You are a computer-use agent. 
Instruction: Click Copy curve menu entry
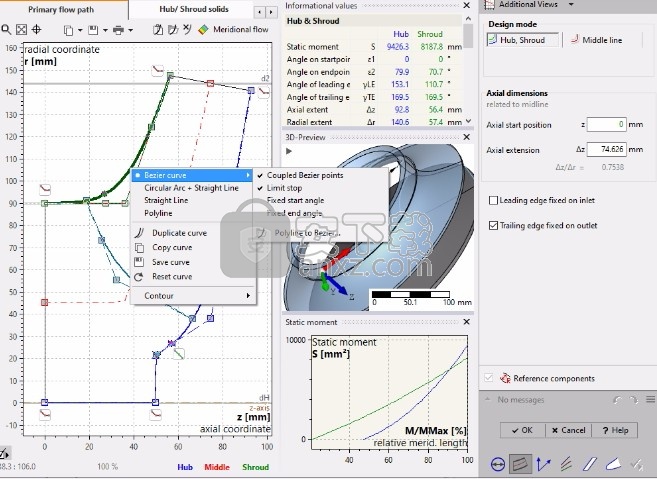coord(192,247)
